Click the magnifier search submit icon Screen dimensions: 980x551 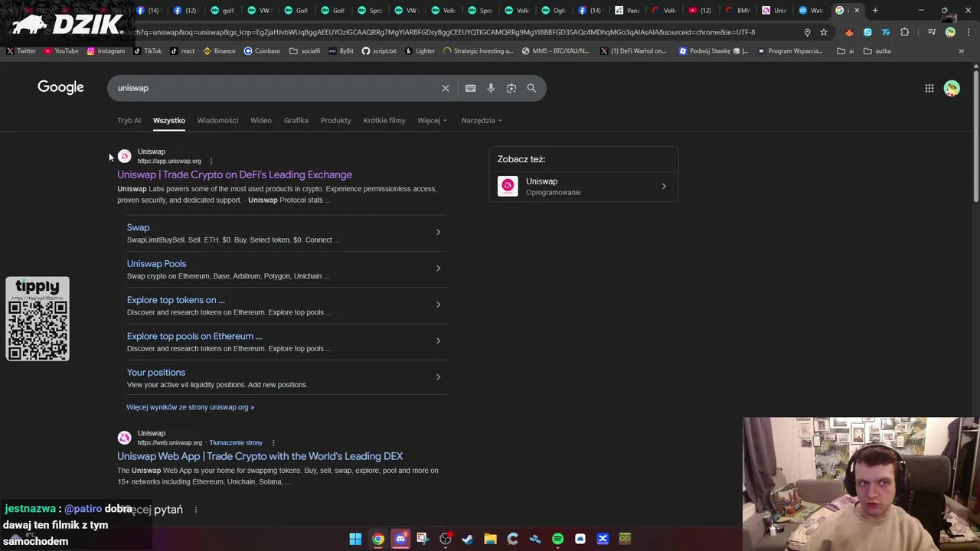tap(531, 88)
